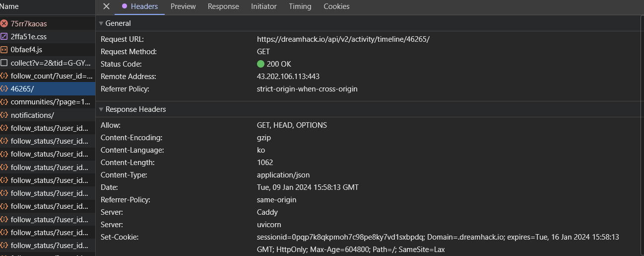The height and width of the screenshot is (256, 644).
Task: Click the red error icon beside 75rr7kaoas
Action: coord(4,23)
